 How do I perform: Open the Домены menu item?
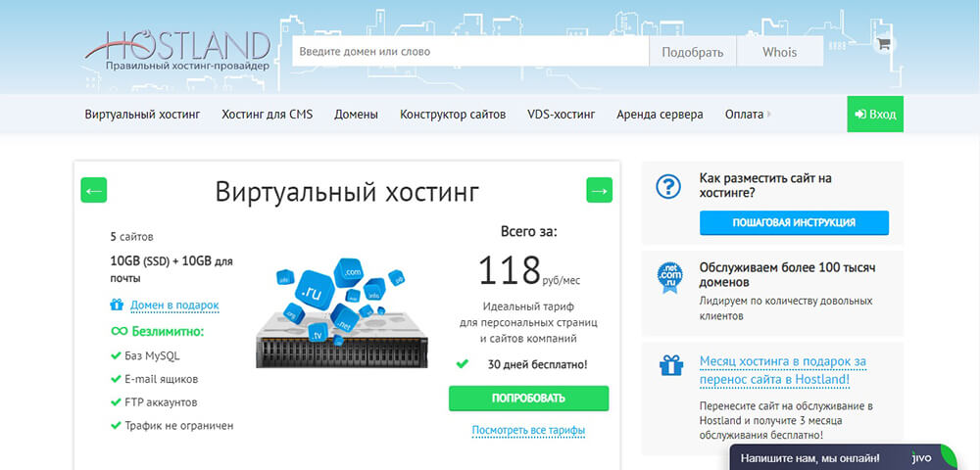tap(356, 115)
